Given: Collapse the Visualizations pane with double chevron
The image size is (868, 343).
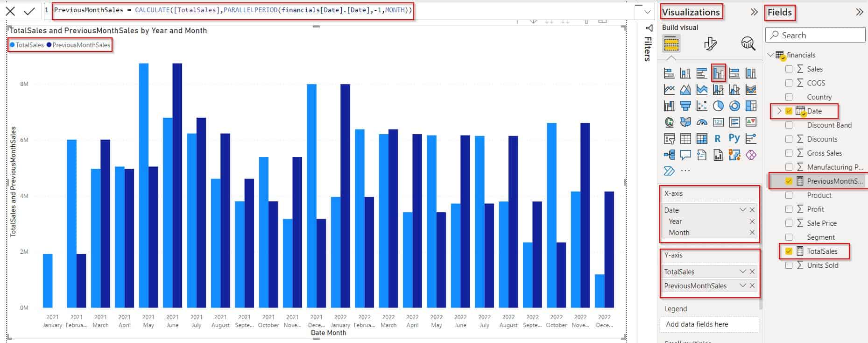Looking at the screenshot, I should pyautogui.click(x=754, y=12).
